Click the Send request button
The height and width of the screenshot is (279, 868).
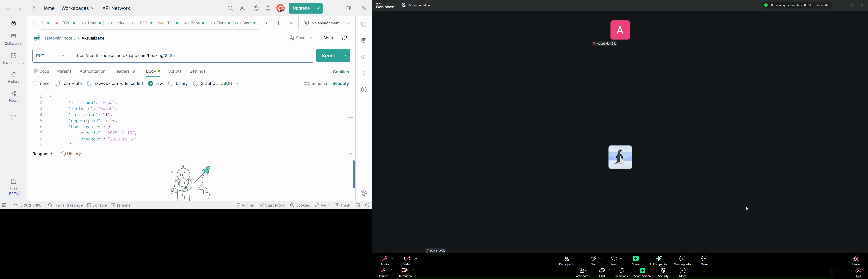[327, 56]
